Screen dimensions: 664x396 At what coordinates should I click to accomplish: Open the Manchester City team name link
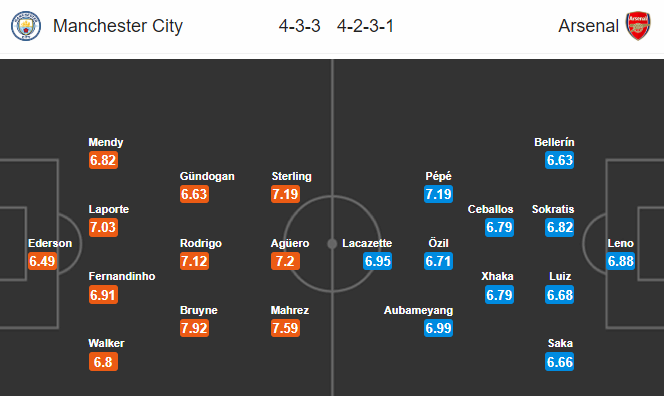(118, 26)
